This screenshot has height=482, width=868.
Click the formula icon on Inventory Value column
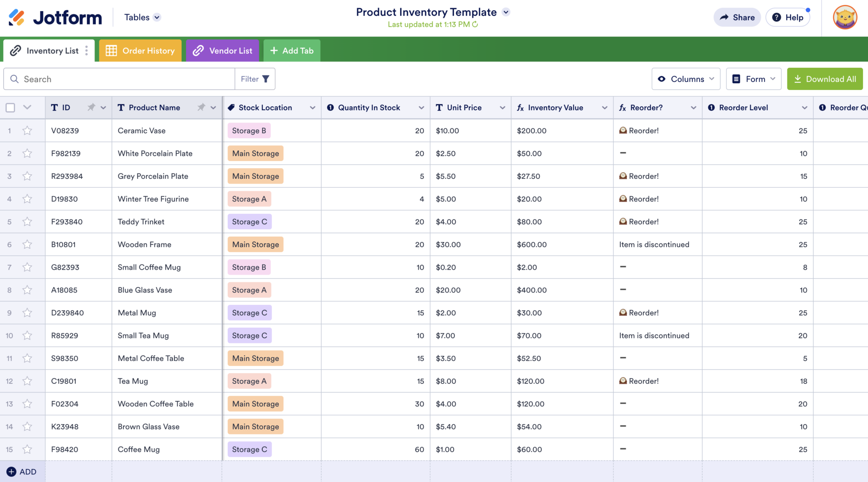point(521,107)
